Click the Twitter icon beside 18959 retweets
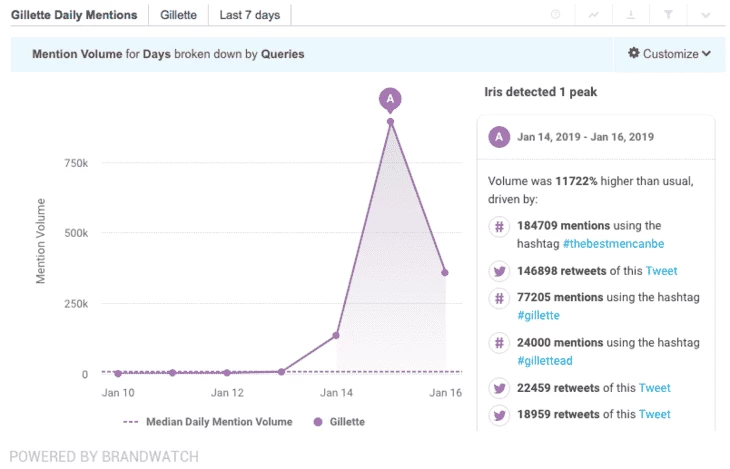730x469 pixels. pos(499,415)
